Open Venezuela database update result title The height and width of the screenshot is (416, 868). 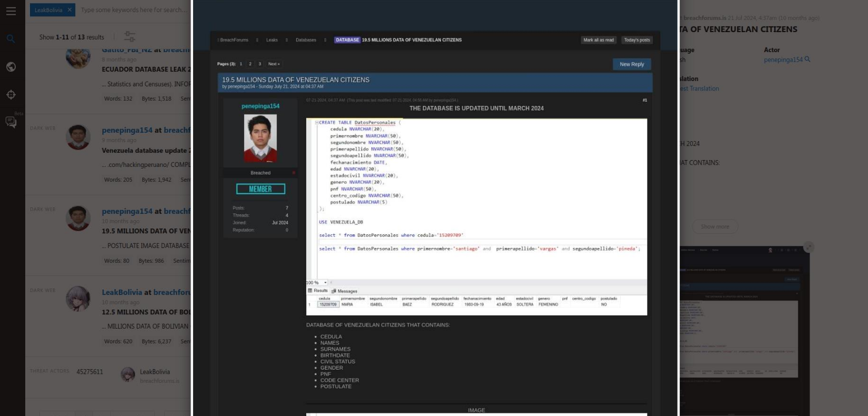(x=146, y=151)
